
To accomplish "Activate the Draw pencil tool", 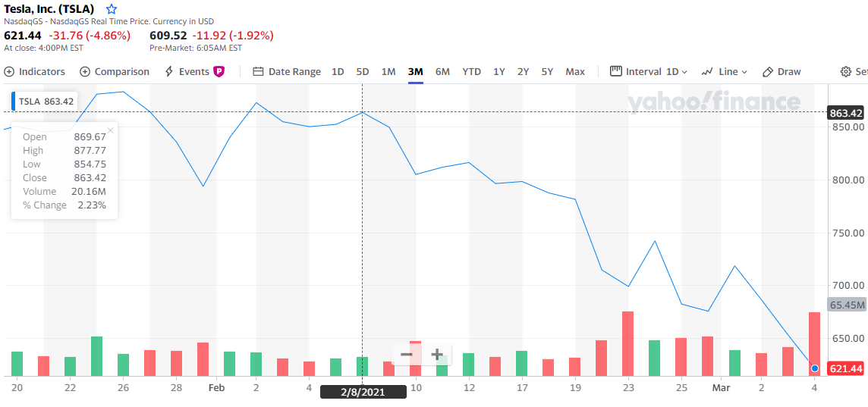I will (x=782, y=71).
